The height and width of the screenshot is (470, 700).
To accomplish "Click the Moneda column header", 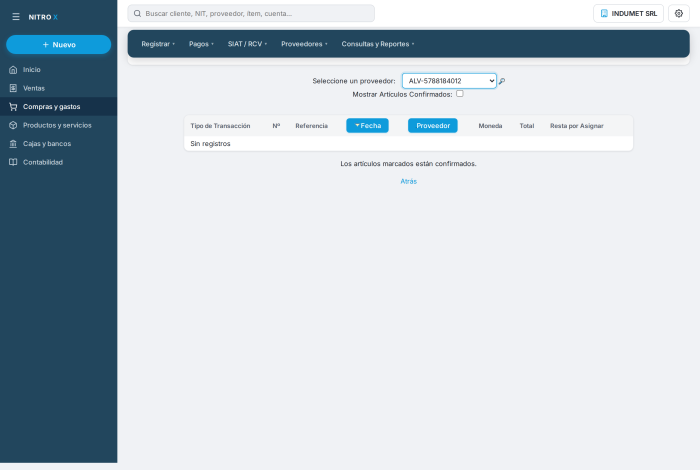I will point(490,126).
